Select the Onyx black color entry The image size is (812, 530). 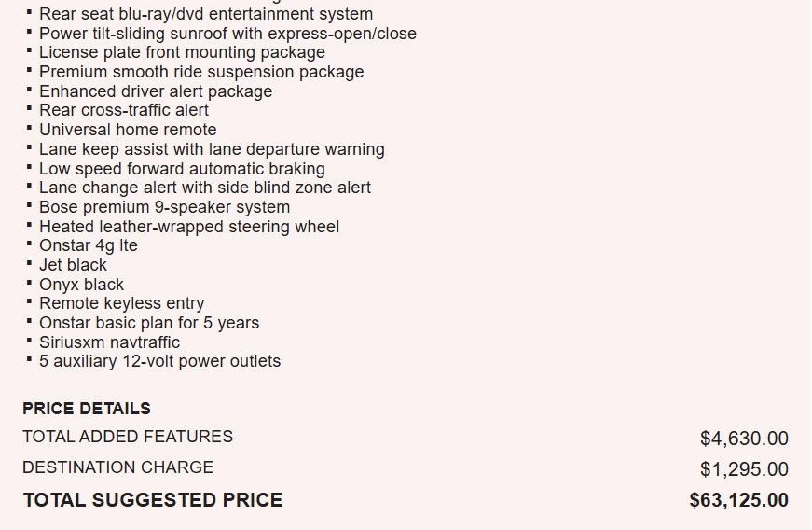(x=81, y=285)
